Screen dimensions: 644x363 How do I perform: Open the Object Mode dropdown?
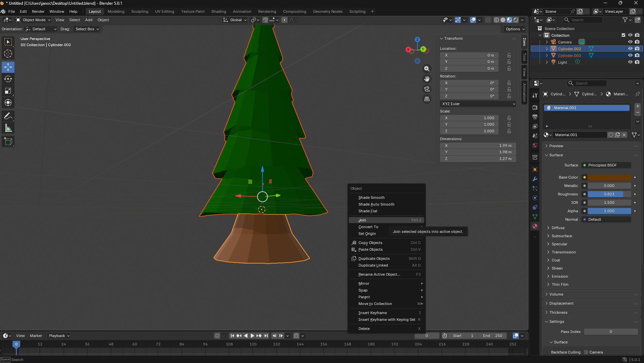(x=33, y=20)
